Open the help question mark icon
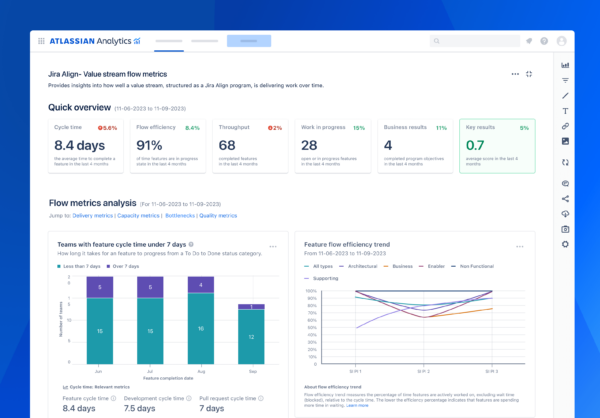600x418 pixels. point(544,42)
